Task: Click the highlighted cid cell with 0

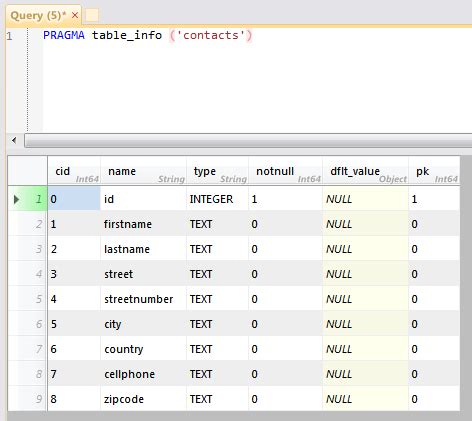Action: click(74, 199)
